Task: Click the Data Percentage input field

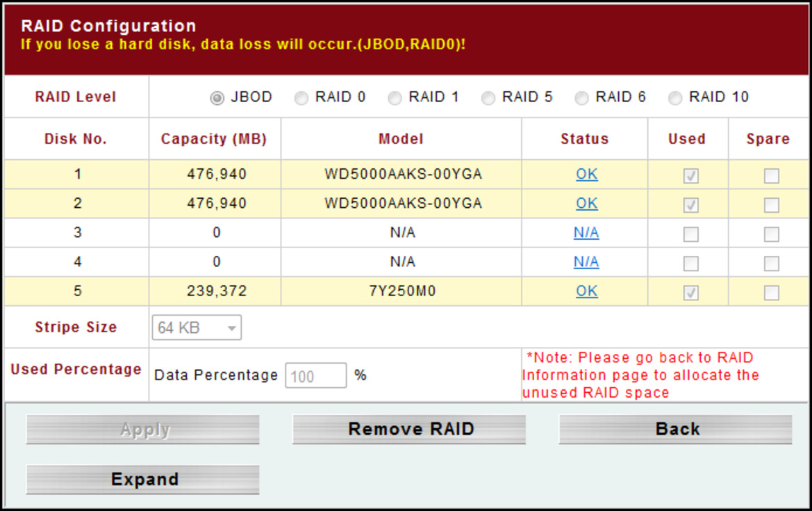Action: tap(315, 376)
